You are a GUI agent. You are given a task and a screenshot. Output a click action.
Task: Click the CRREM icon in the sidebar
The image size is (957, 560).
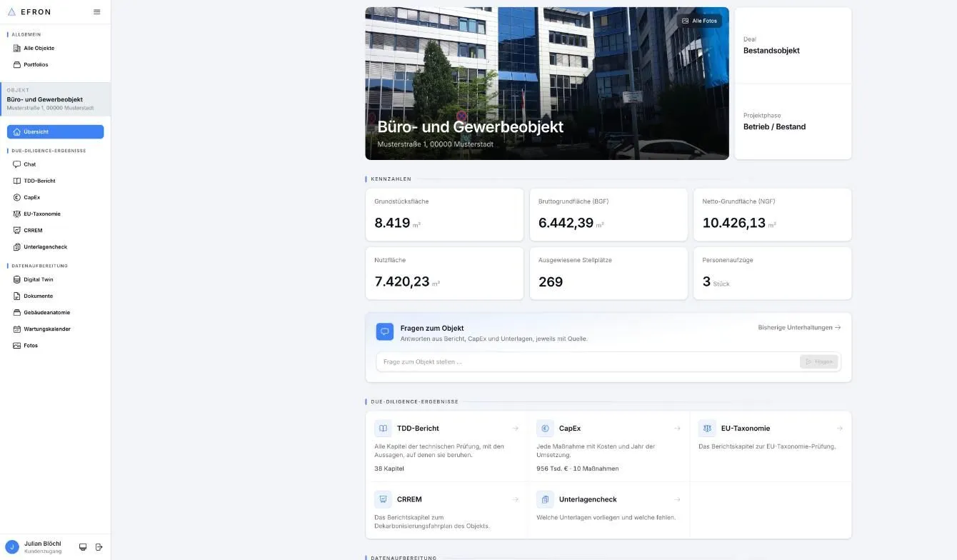tap(17, 230)
